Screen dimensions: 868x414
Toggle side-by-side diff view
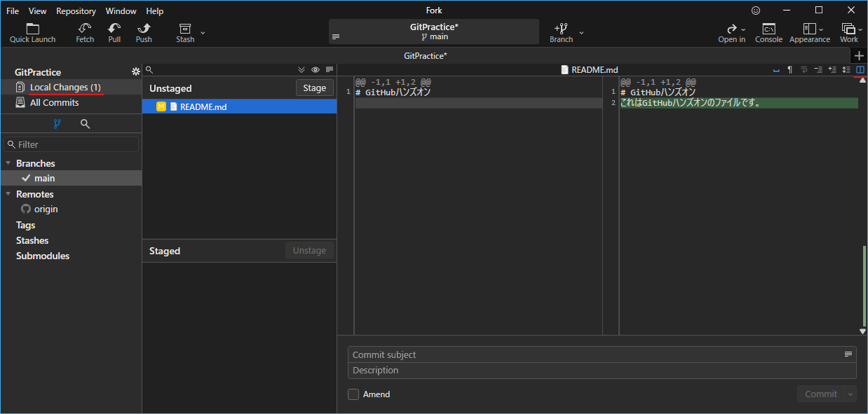860,69
